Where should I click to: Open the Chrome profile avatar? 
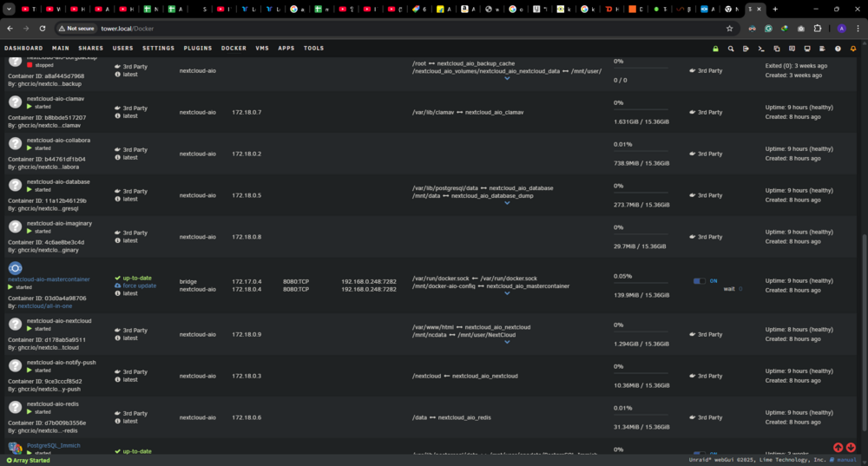coord(841,29)
